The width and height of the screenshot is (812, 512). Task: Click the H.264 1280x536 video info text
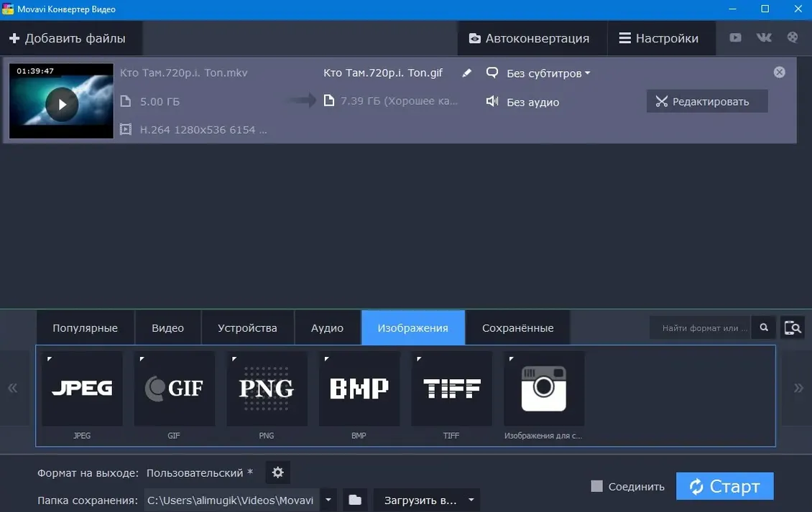coord(203,130)
